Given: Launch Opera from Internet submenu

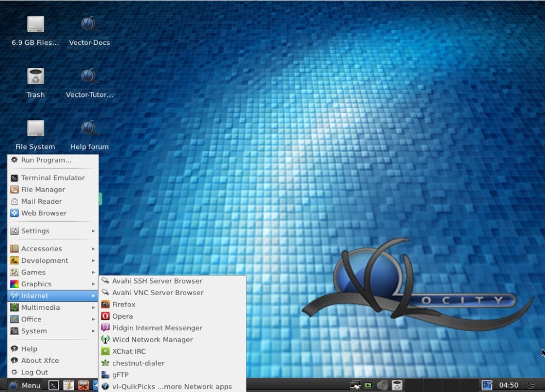Looking at the screenshot, I should point(173,316).
